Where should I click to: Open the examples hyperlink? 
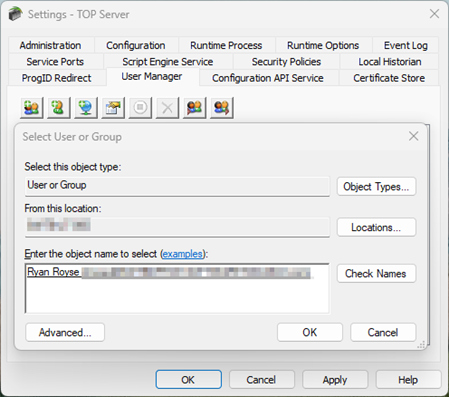pos(183,254)
